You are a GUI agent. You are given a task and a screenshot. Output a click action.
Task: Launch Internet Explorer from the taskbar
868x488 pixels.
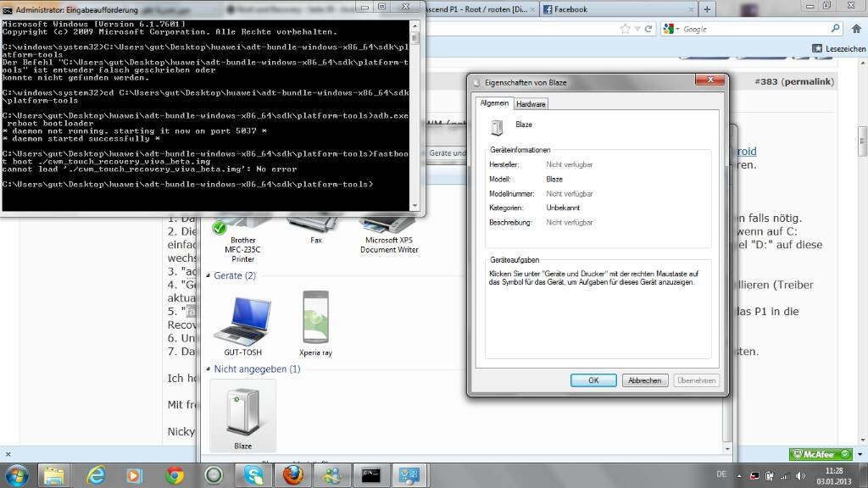coord(96,476)
